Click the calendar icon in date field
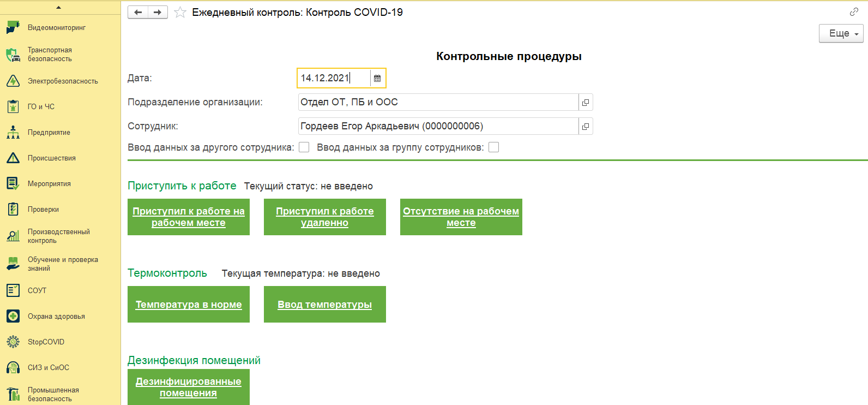 tap(377, 78)
